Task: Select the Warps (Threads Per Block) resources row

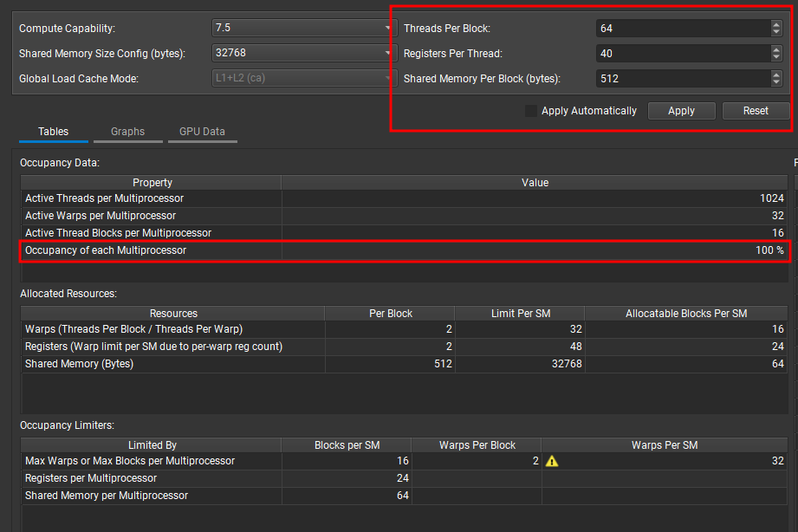Action: (405, 329)
